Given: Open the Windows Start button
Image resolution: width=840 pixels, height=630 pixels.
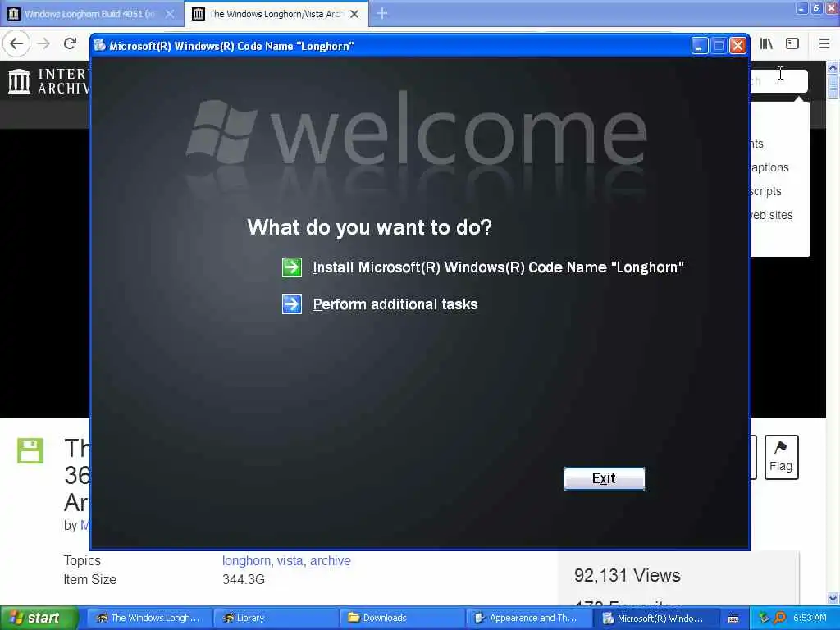Looking at the screenshot, I should pos(39,618).
